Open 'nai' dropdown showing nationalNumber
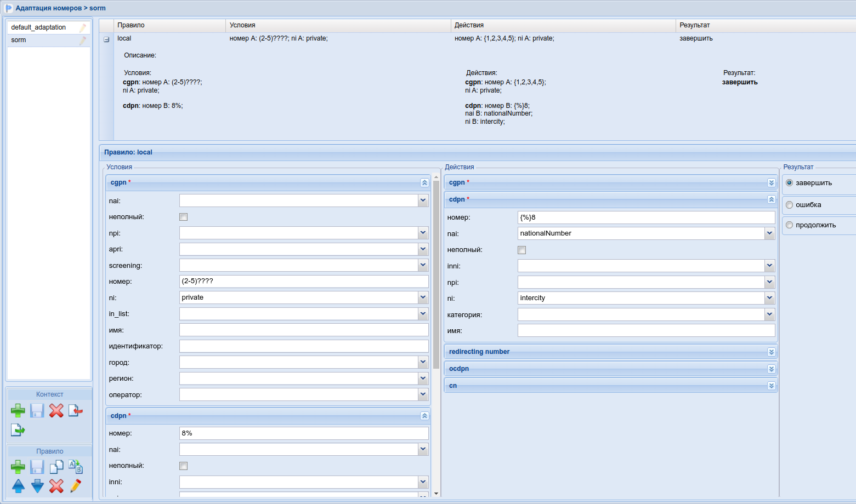The height and width of the screenshot is (504, 856). click(x=769, y=233)
